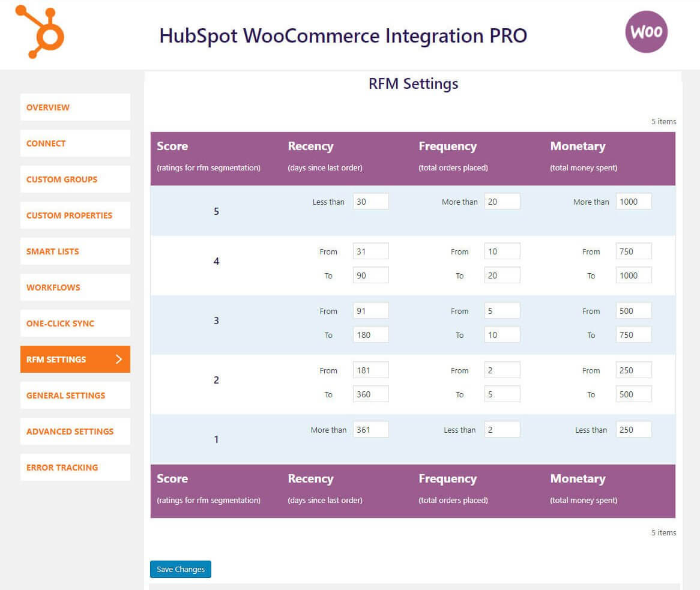The width and height of the screenshot is (700, 590).
Task: Click score 1 Recency 'More than' field
Action: 370,429
